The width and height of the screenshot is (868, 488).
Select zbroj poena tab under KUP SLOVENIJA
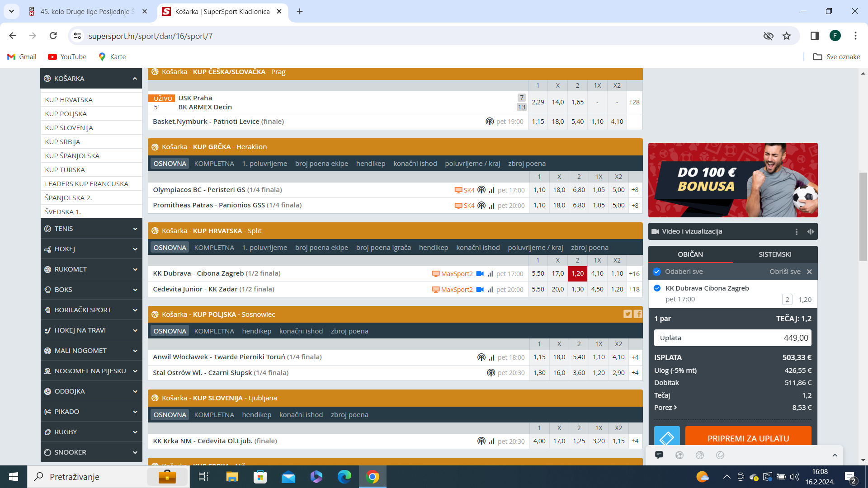(x=349, y=415)
